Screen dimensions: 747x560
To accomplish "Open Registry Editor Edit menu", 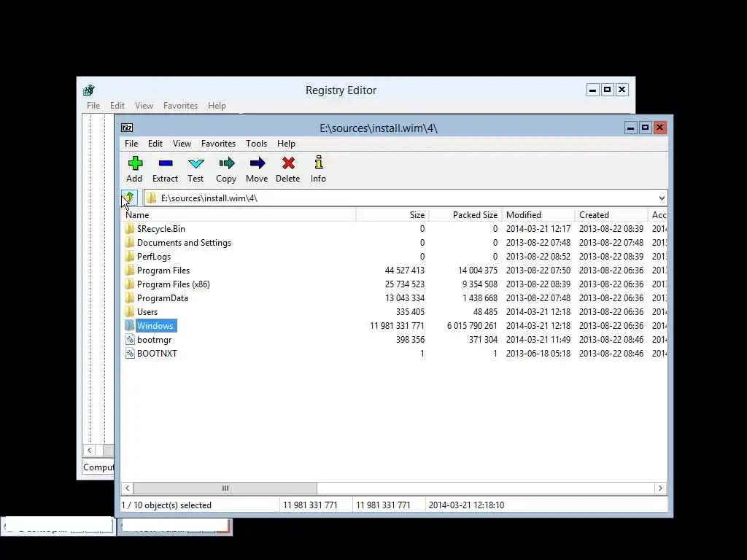I will (x=117, y=106).
